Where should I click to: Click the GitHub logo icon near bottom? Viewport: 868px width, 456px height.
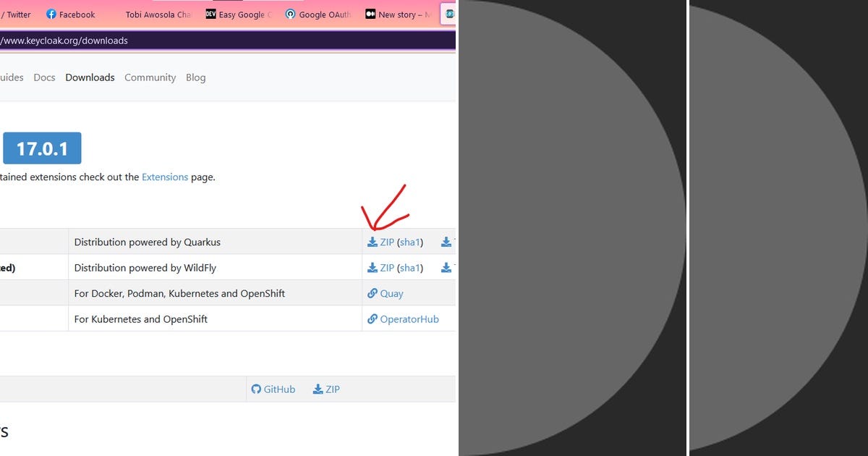(x=256, y=389)
